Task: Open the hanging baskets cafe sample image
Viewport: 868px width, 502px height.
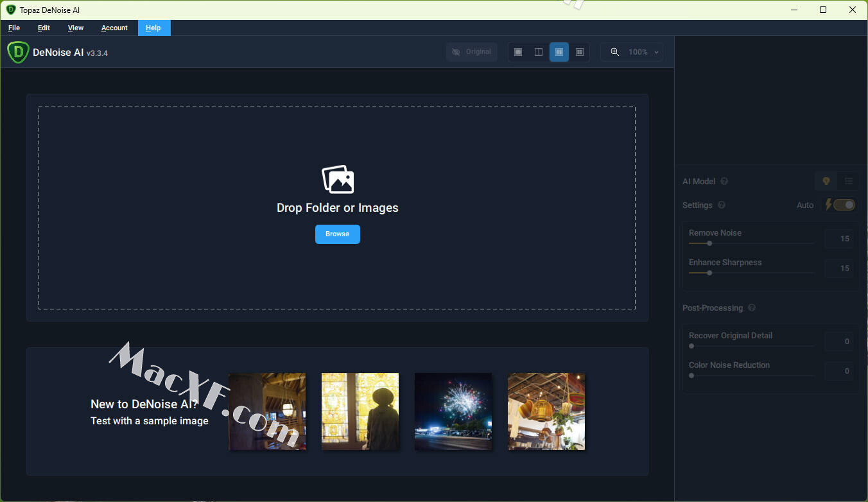Action: coord(546,411)
